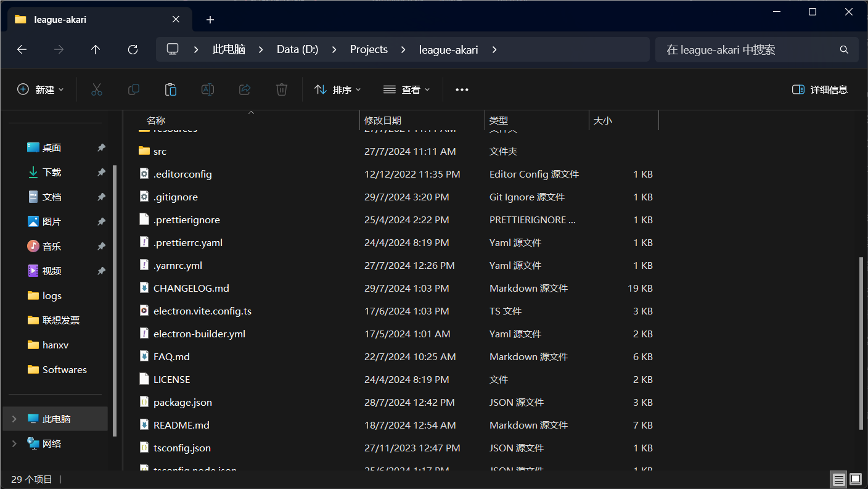
Task: Click the package.json file icon
Action: [144, 402]
